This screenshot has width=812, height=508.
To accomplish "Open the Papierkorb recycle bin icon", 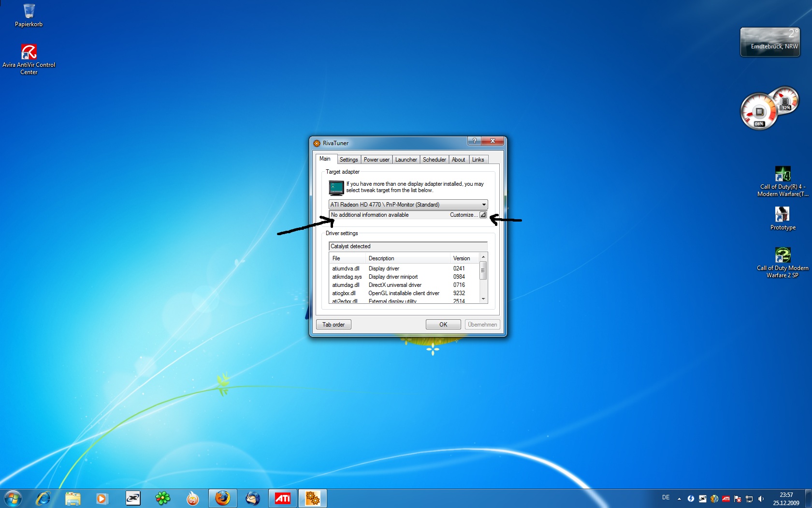I will 29,15.
